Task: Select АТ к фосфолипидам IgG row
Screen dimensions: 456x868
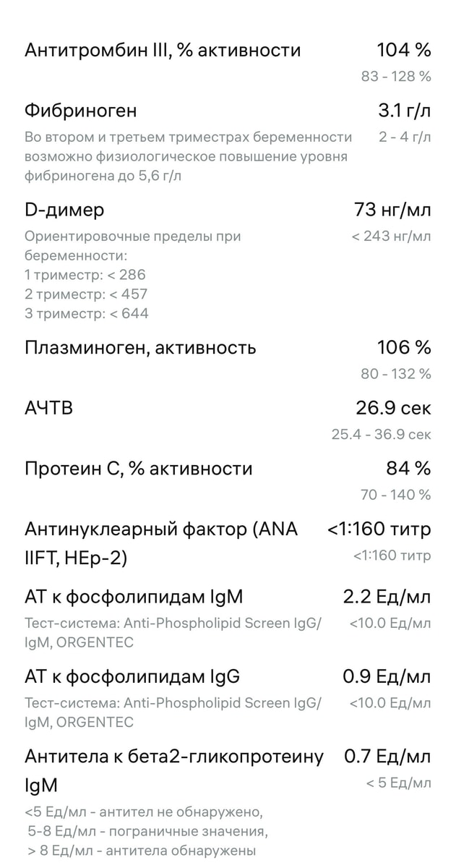Action: (x=228, y=699)
